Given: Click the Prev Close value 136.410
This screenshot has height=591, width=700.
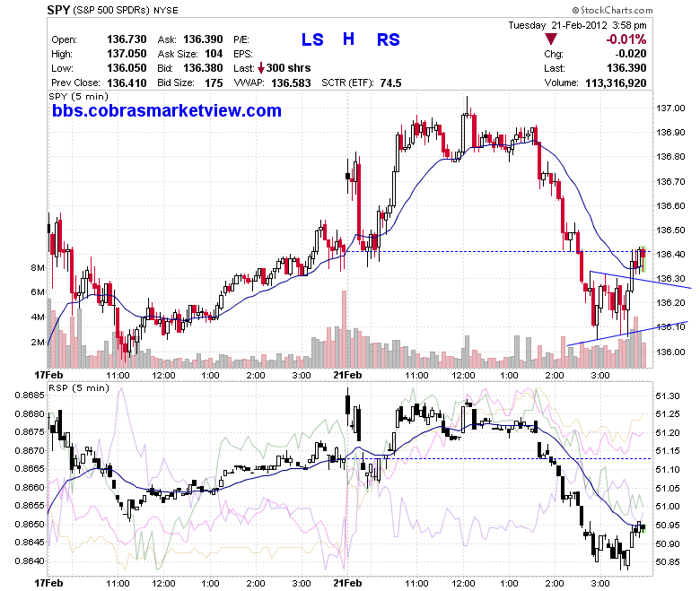Looking at the screenshot, I should 127,83.
